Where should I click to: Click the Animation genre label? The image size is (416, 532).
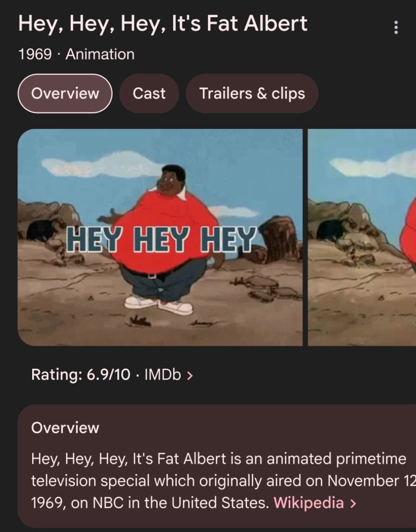click(100, 54)
